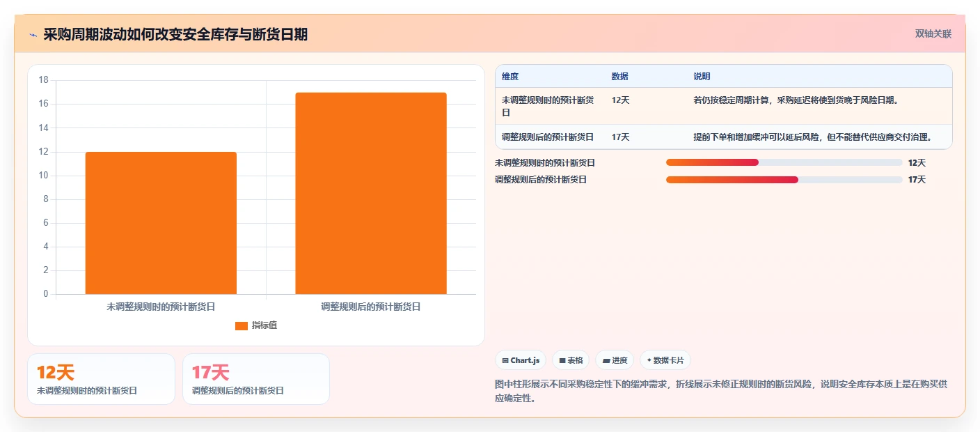
Task: Click the 17天 progress bar
Action: [784, 180]
